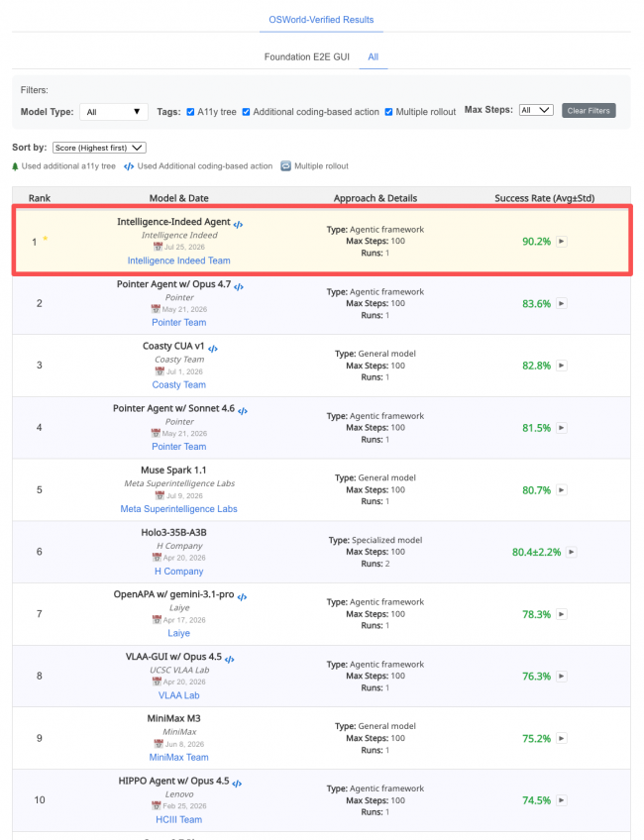Select the All results tab
The image size is (644, 840).
373,56
